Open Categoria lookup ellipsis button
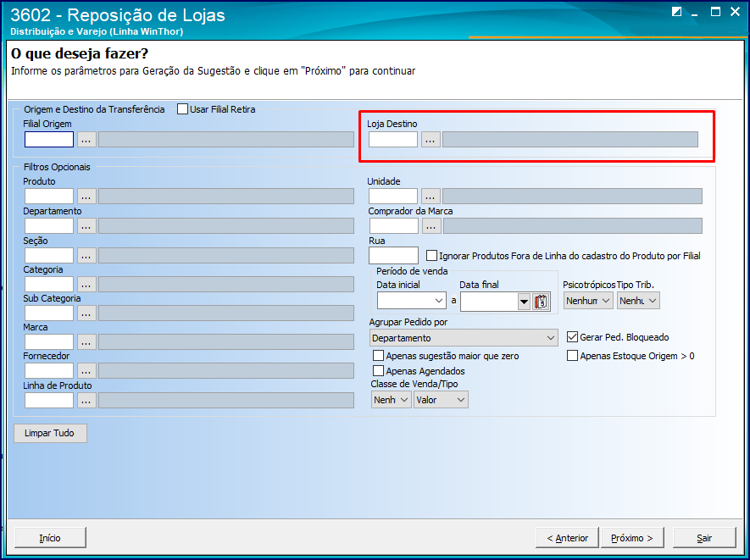The image size is (750, 560). (86, 284)
